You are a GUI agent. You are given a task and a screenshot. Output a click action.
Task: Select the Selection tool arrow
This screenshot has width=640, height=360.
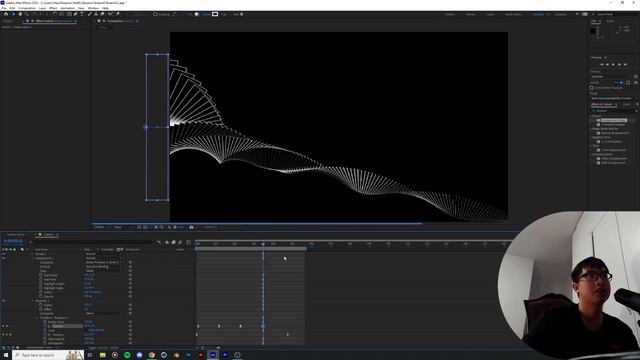click(x=13, y=14)
